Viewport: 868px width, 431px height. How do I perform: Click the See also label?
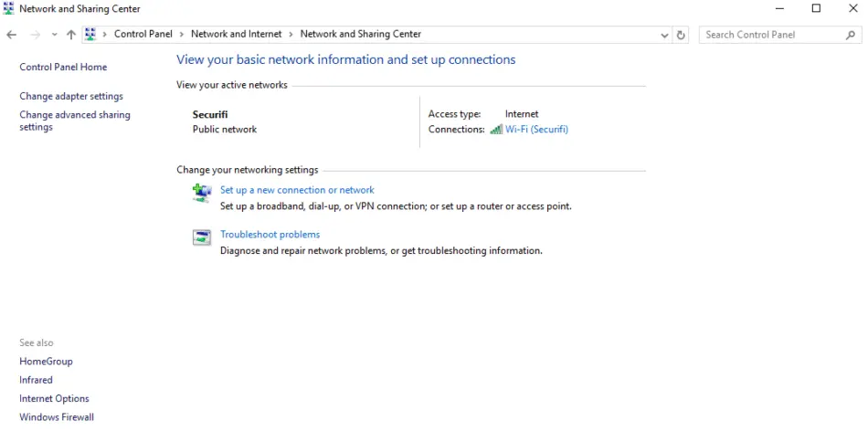[37, 343]
